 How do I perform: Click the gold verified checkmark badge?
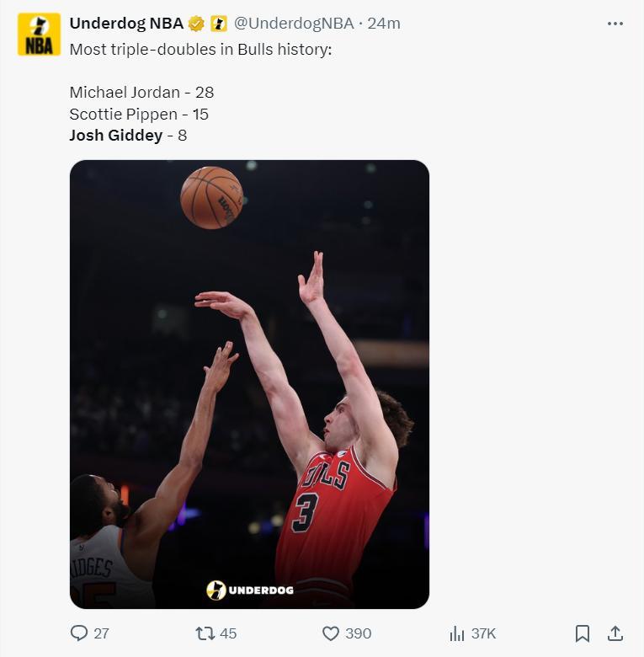(196, 24)
